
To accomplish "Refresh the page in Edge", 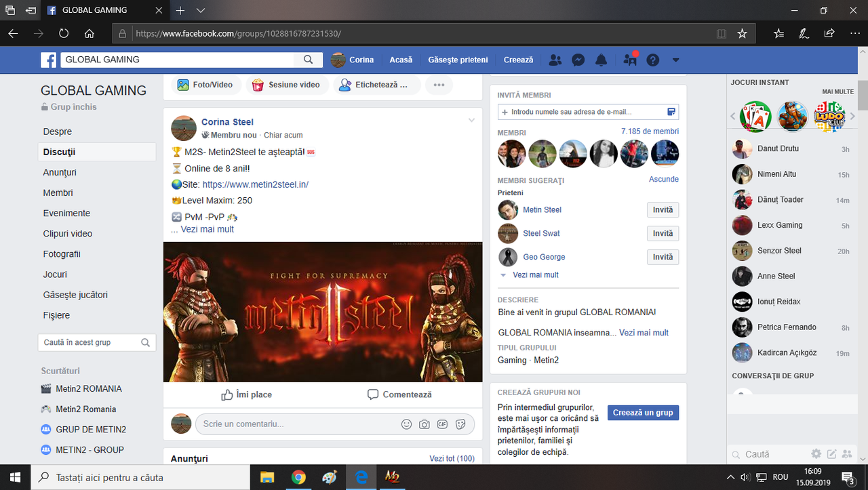I will [x=64, y=33].
